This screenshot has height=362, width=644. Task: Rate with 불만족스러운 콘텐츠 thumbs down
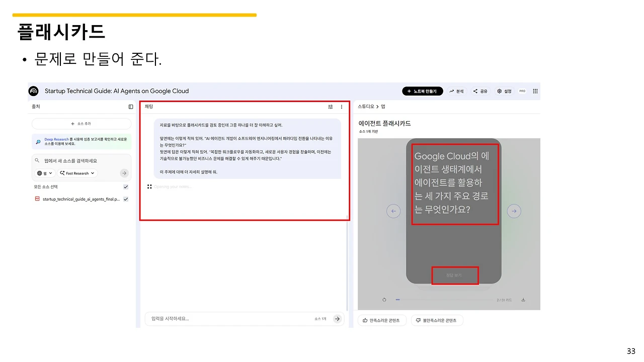click(437, 320)
